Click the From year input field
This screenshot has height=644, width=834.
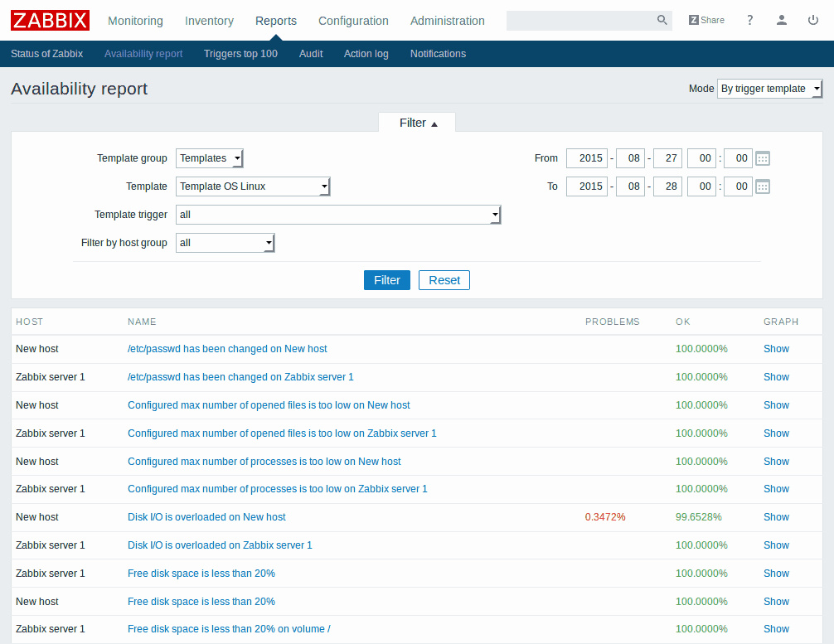coord(586,158)
